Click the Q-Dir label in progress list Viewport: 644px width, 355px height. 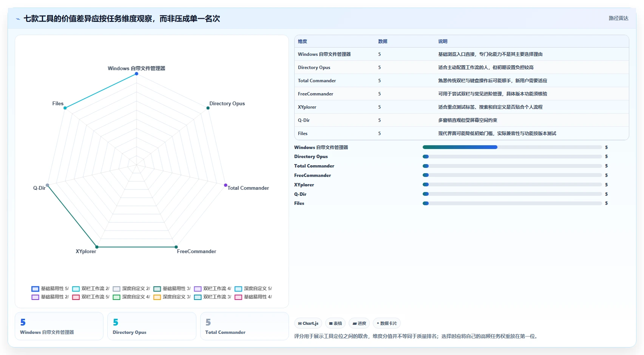(300, 194)
